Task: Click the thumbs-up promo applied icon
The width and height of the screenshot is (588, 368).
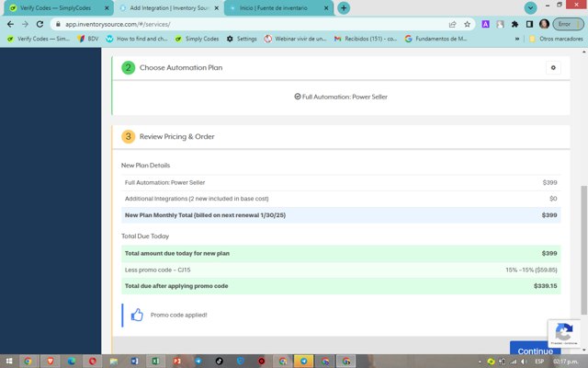Action: tap(137, 315)
